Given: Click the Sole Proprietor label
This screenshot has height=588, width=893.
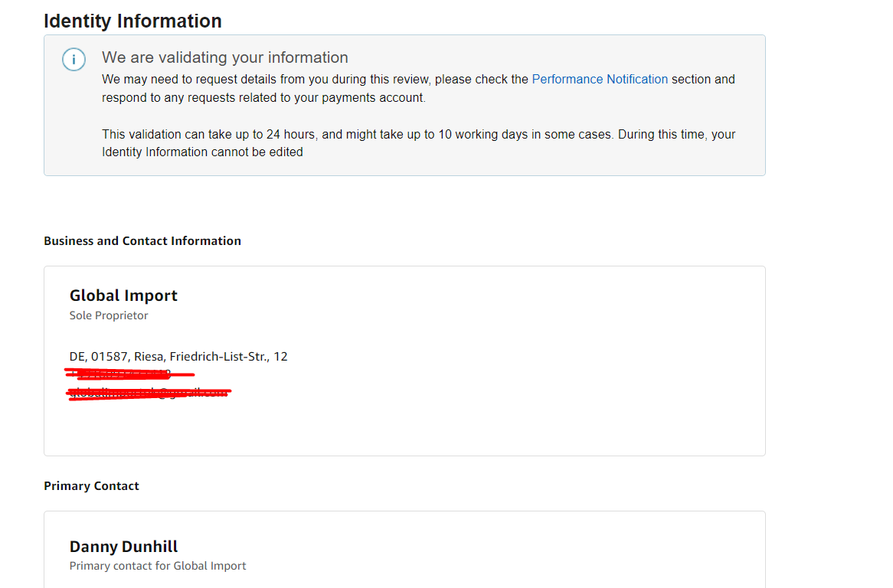Looking at the screenshot, I should [x=109, y=315].
